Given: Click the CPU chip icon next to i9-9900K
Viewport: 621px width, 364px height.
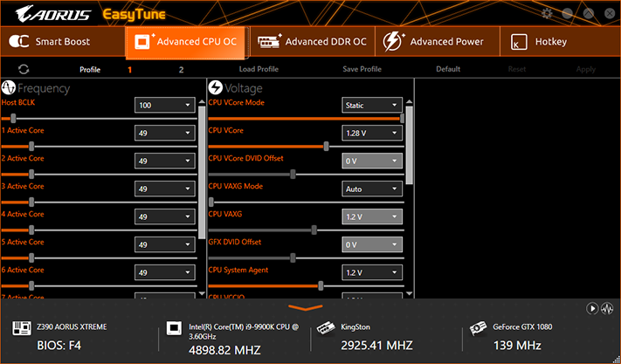Looking at the screenshot, I should pos(174,328).
